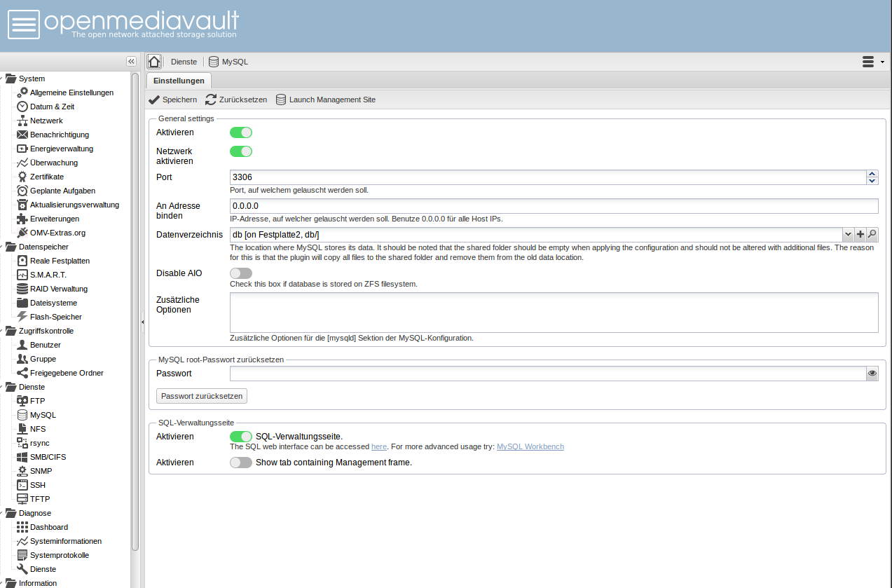The image size is (892, 588).
Task: Select the FTP service icon
Action: (x=22, y=401)
